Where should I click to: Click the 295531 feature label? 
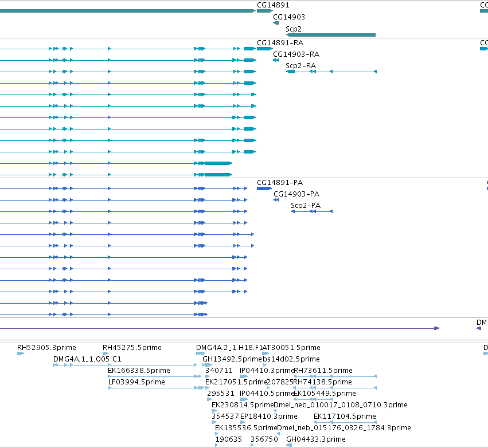pos(221,394)
